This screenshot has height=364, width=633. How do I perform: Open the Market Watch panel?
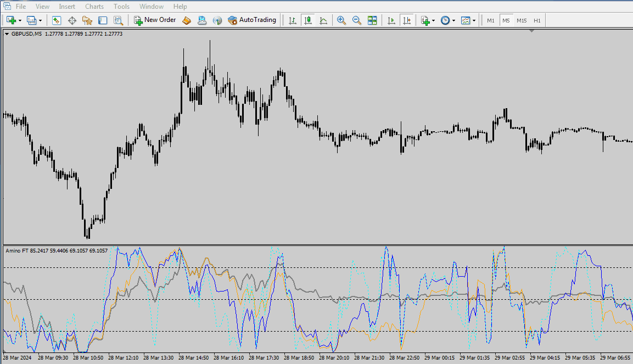coord(56,20)
